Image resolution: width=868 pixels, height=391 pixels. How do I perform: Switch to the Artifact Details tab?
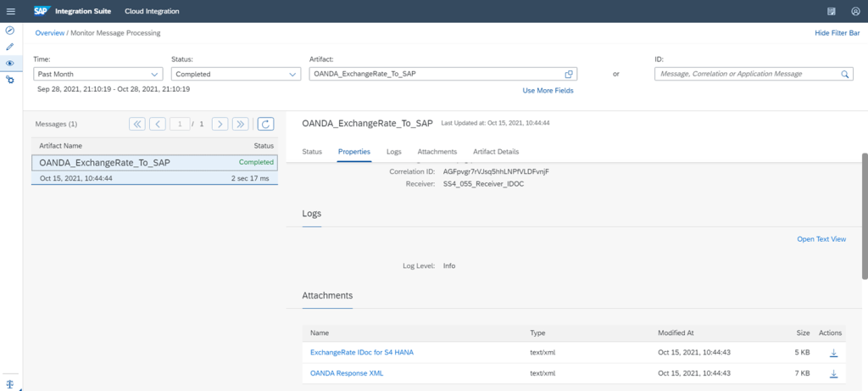[x=496, y=152]
